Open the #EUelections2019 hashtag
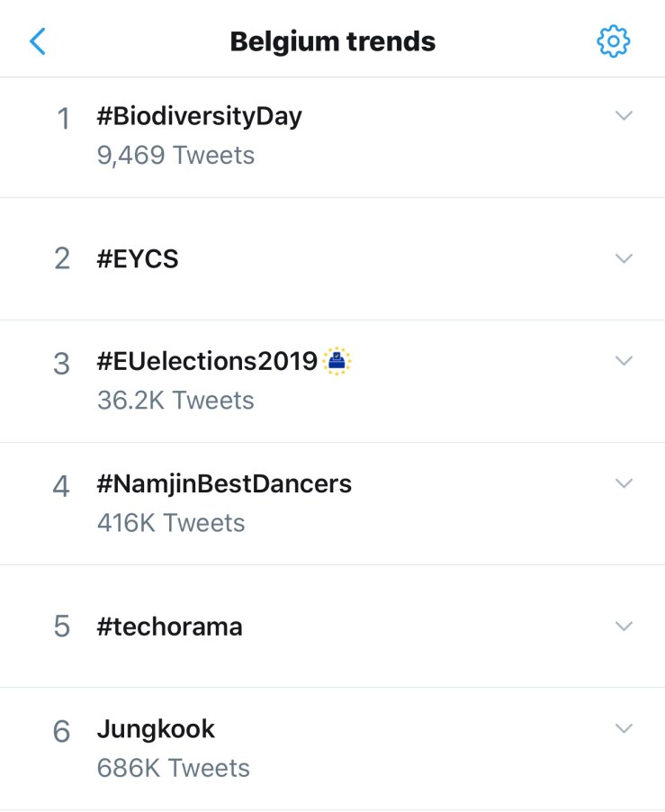Viewport: 665px width, 812px height. tap(207, 361)
